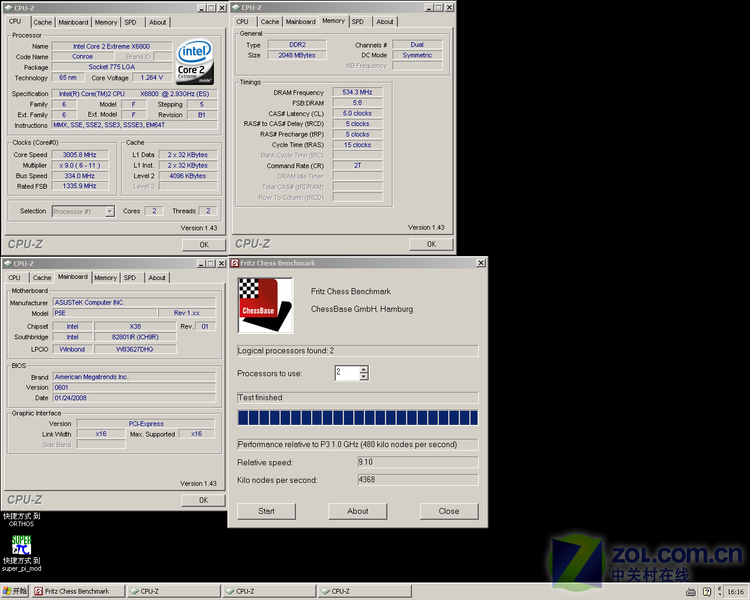Click OK in the Mainboard tab CPU-Z window
The image size is (750, 600).
[x=203, y=500]
